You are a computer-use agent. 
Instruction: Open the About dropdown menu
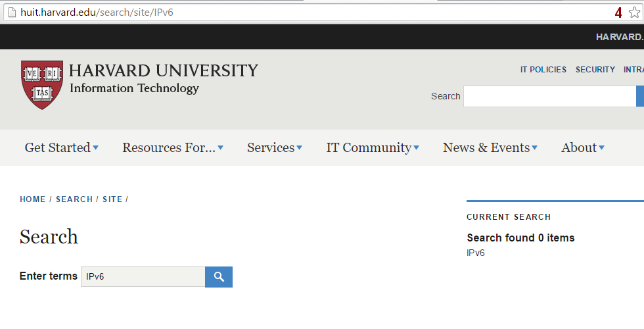(583, 147)
